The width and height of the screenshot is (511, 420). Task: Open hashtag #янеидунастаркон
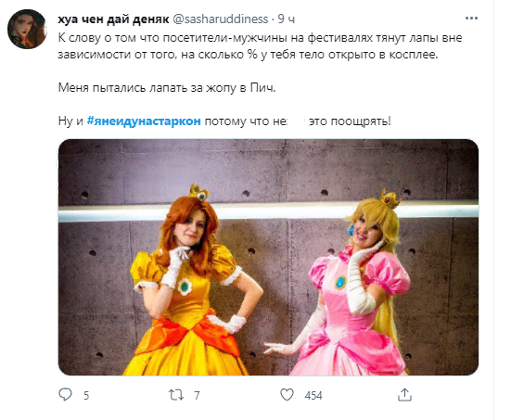click(144, 121)
